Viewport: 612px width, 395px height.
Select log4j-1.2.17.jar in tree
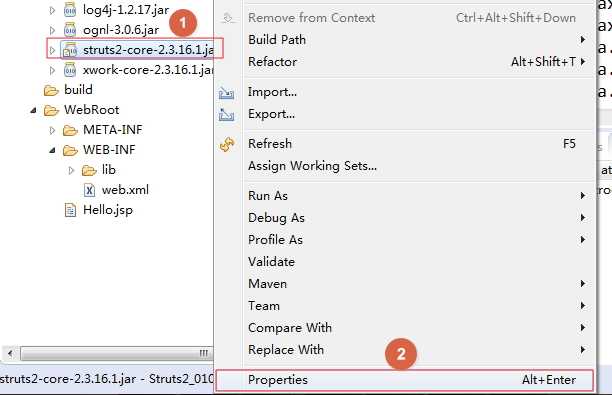coord(126,10)
